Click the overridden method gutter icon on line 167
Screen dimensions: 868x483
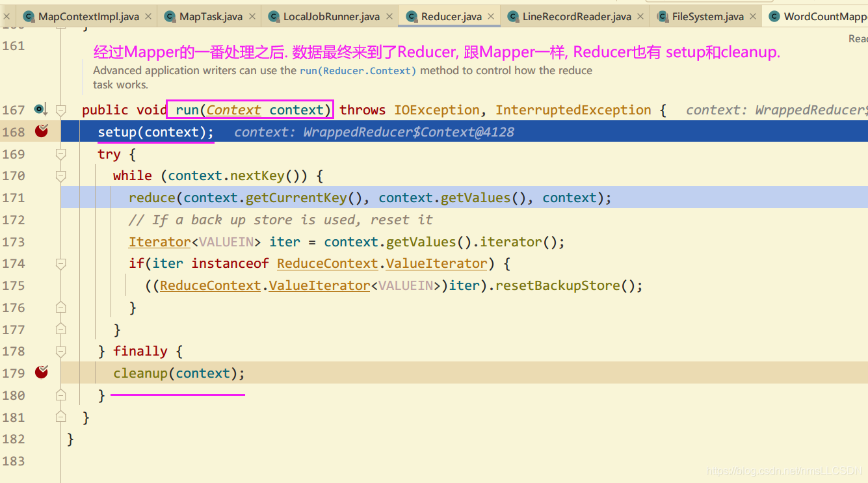40,109
